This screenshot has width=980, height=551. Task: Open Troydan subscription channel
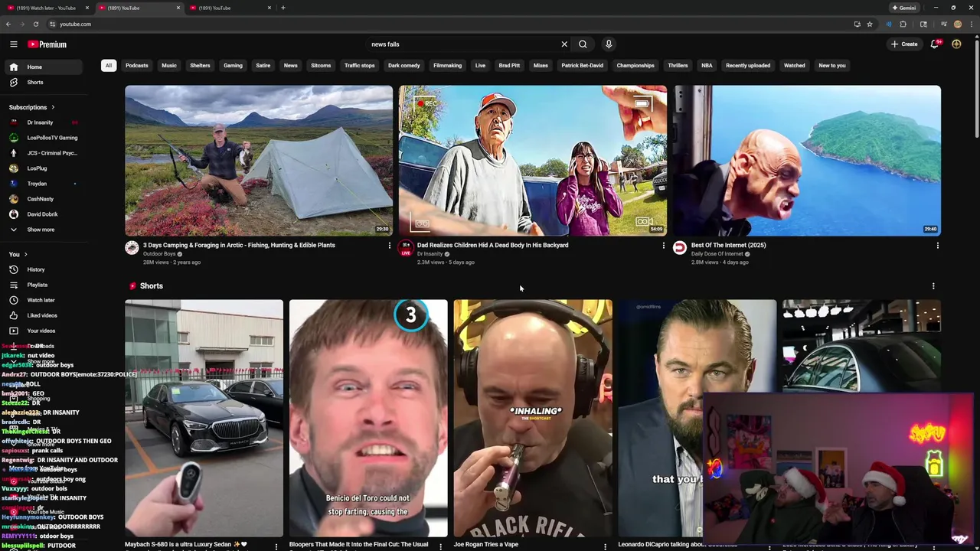tap(44, 184)
